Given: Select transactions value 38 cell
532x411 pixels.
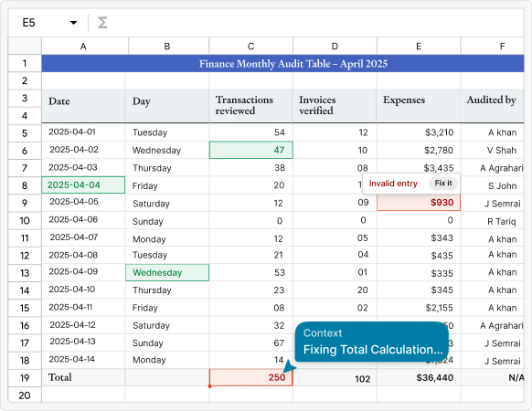Looking at the screenshot, I should point(250,167).
